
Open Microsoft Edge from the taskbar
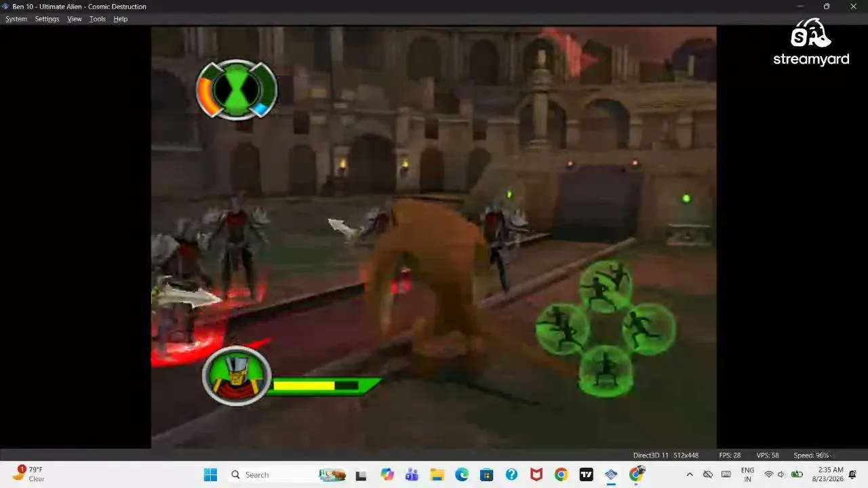462,474
